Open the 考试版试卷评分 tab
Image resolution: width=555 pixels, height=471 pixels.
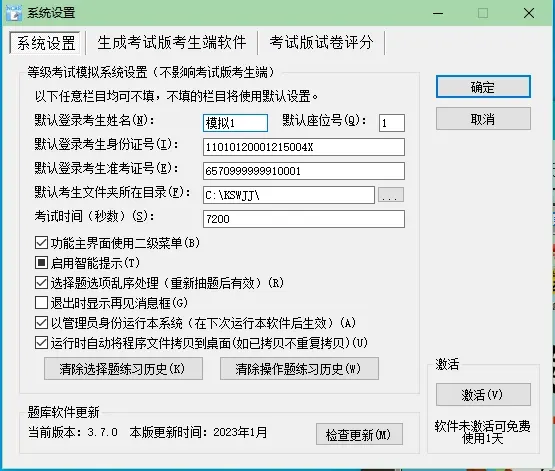pos(321,43)
